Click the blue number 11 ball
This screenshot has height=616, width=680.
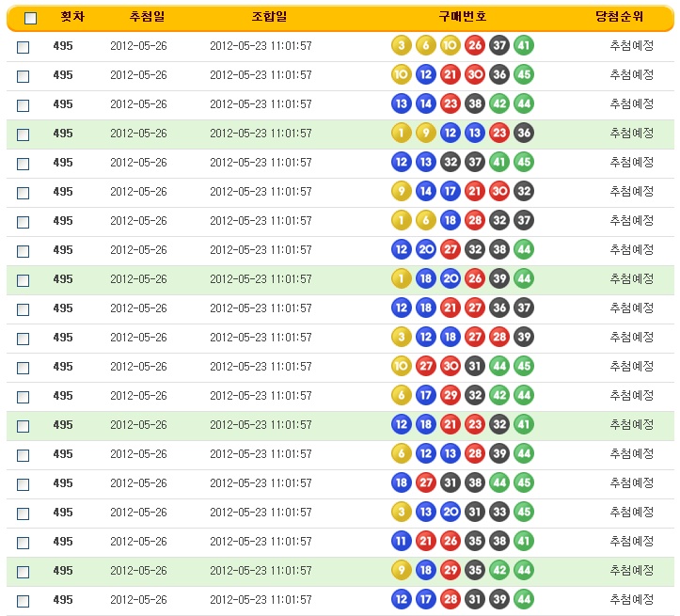point(401,542)
